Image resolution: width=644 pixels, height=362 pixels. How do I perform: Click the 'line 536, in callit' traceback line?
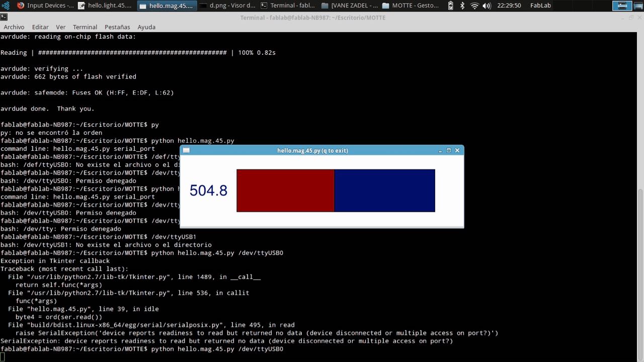[x=128, y=293]
